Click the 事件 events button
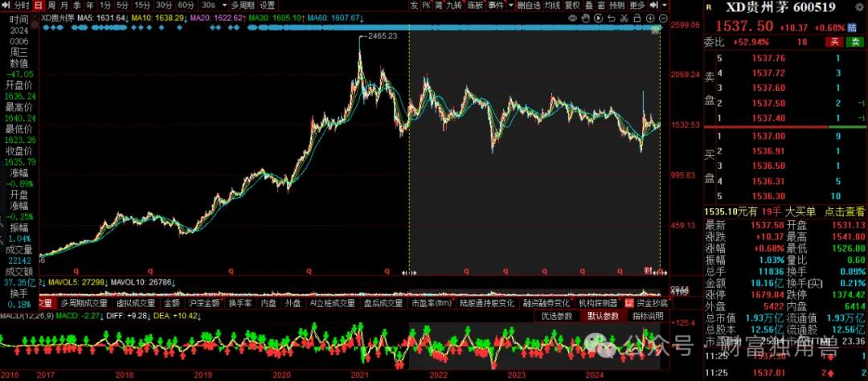Viewport: 868px width, 381px height. point(496,6)
